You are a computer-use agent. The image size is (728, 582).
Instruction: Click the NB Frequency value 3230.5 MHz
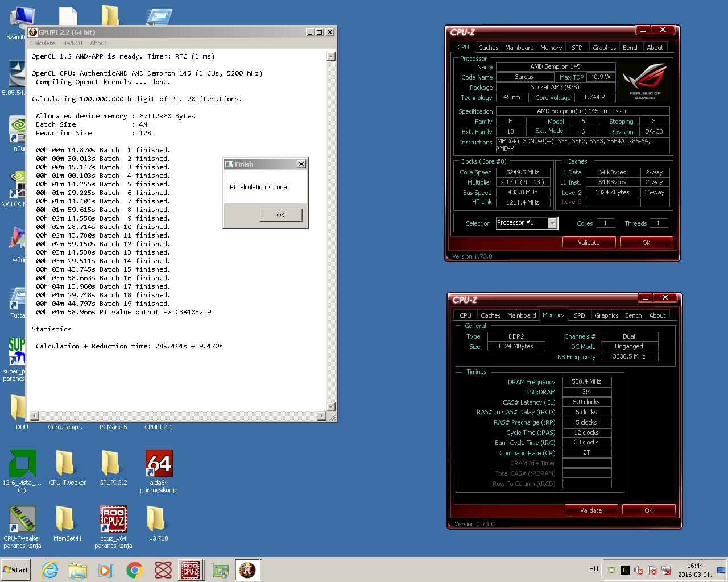(x=629, y=357)
